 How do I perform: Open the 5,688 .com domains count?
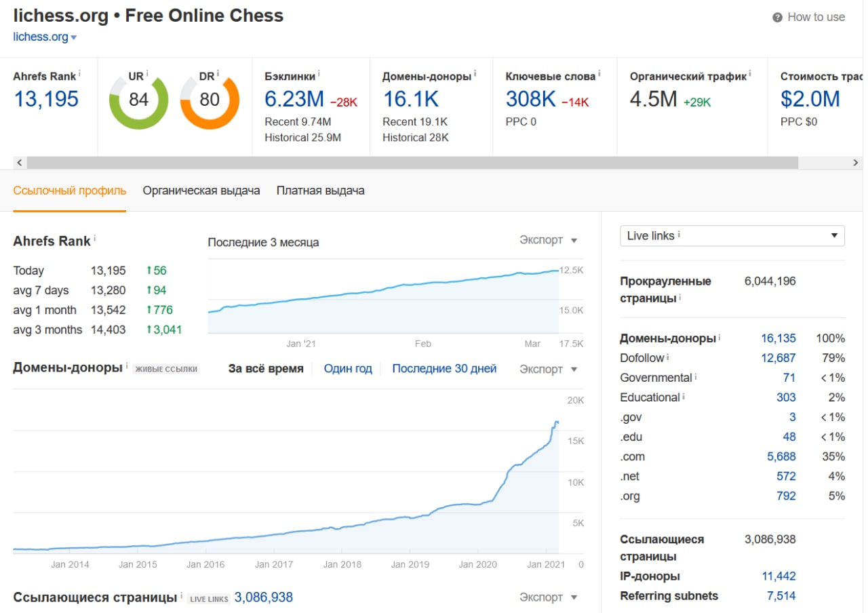(782, 456)
